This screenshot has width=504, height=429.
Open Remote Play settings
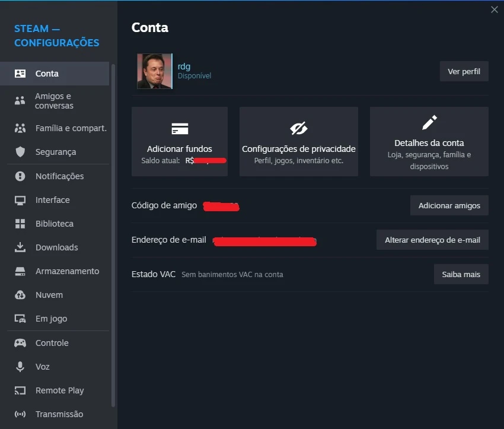point(55,390)
